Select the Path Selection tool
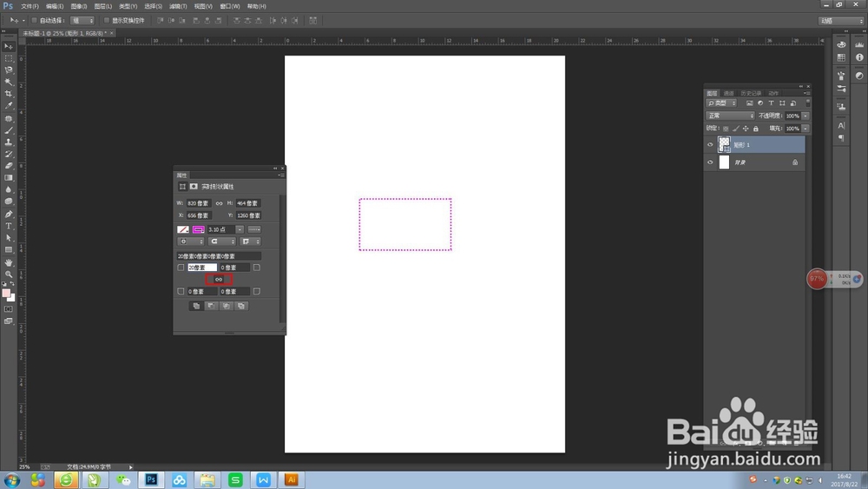The image size is (868, 489). [x=9, y=238]
